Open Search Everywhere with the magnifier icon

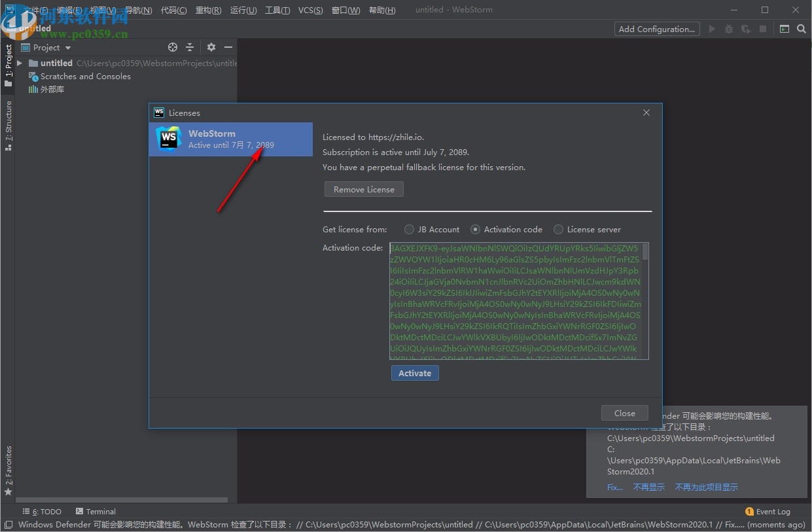click(x=801, y=29)
